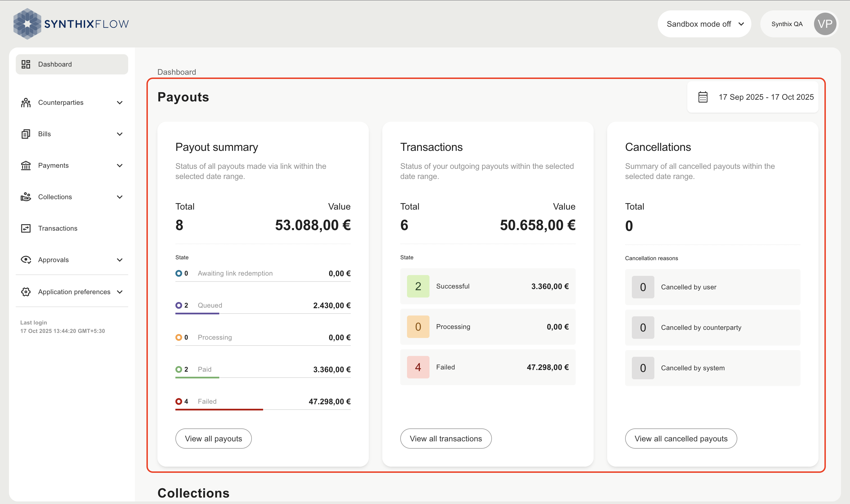
Task: Select Dashboard in the sidebar
Action: [72, 64]
